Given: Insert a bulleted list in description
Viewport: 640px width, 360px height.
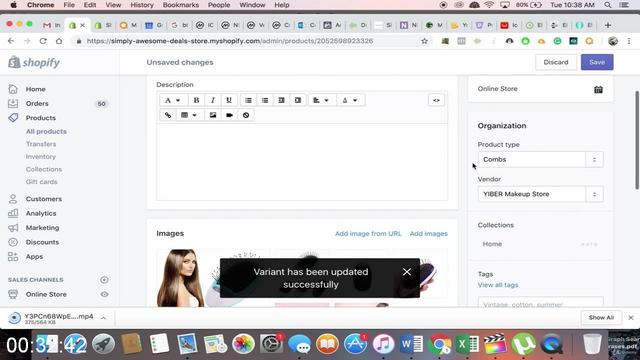Looking at the screenshot, I should click(248, 100).
